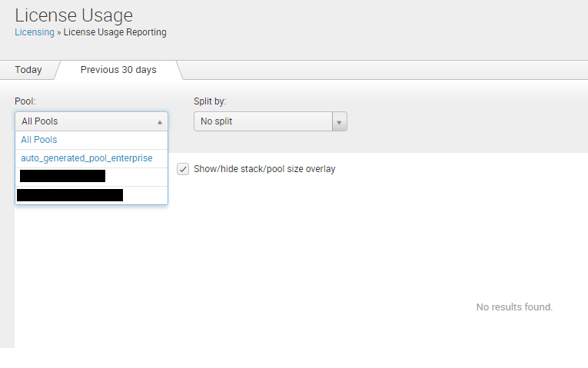Click the 'Split by:' field label

[210, 101]
